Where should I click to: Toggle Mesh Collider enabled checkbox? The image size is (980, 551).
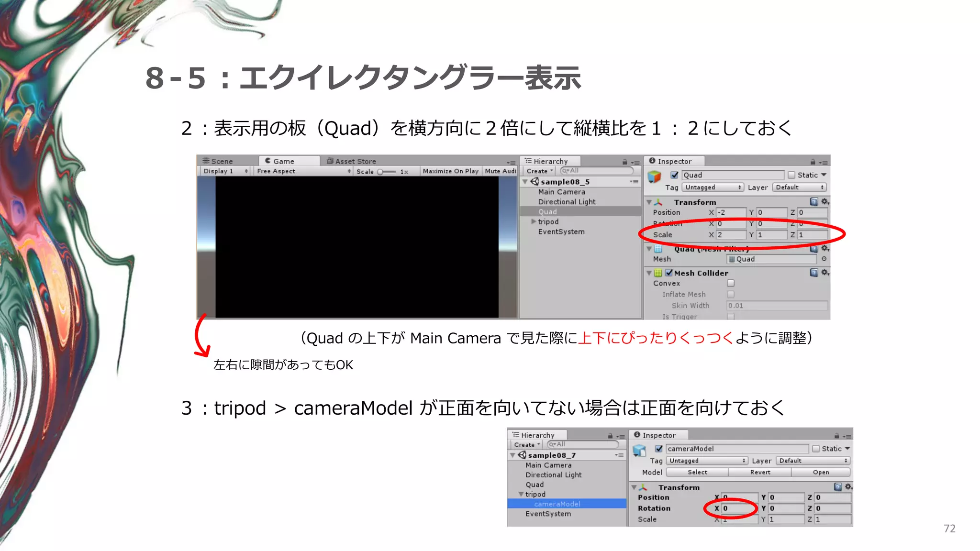[x=669, y=273]
